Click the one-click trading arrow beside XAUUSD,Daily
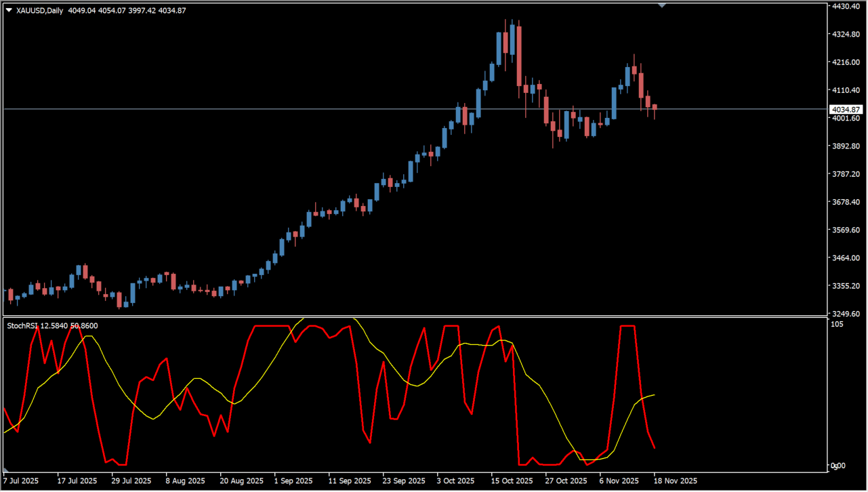Viewport: 868px width, 492px height. pyautogui.click(x=9, y=10)
